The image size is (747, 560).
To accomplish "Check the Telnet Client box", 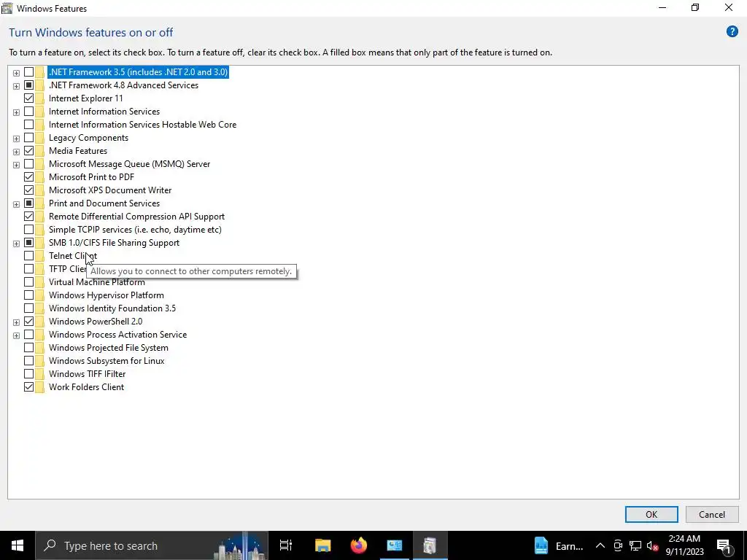I will [x=28, y=256].
